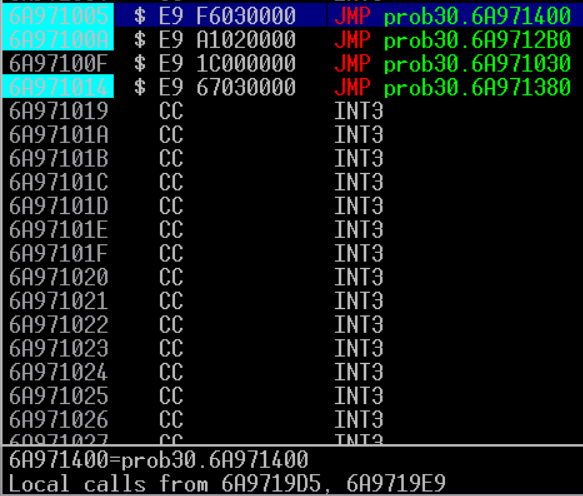Image resolution: width=583 pixels, height=496 pixels.
Task: Click CC byte at 6A971022
Action: click(171, 325)
